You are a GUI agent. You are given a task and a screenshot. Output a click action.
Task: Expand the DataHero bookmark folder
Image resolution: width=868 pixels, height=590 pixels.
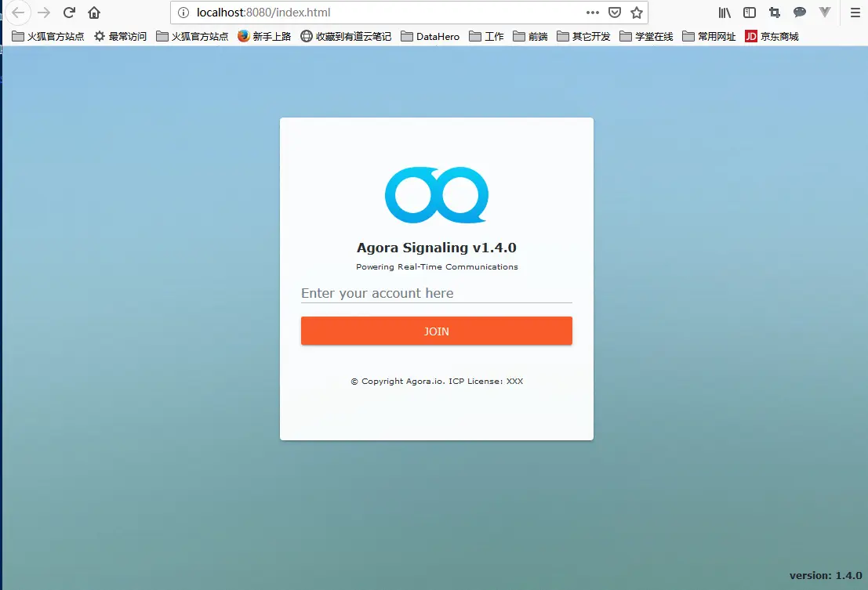point(430,37)
